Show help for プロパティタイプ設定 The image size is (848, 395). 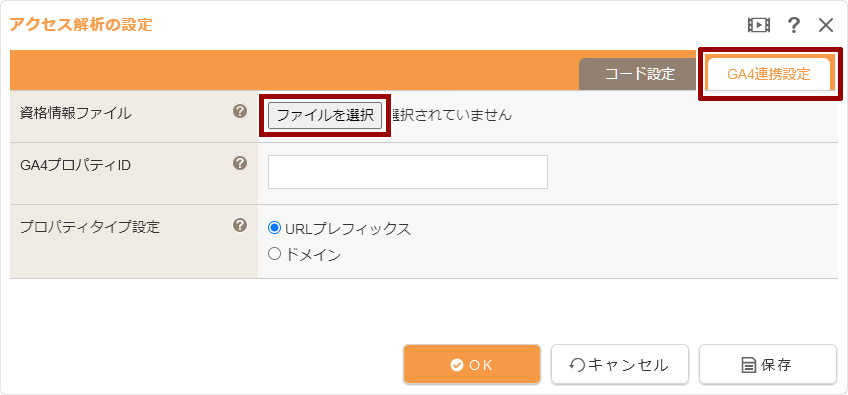[x=240, y=225]
